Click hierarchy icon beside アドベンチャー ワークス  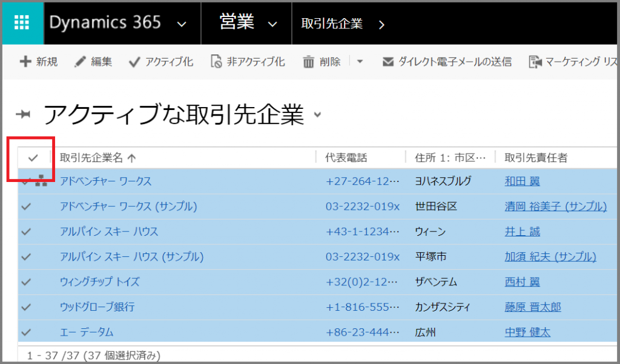tap(41, 181)
